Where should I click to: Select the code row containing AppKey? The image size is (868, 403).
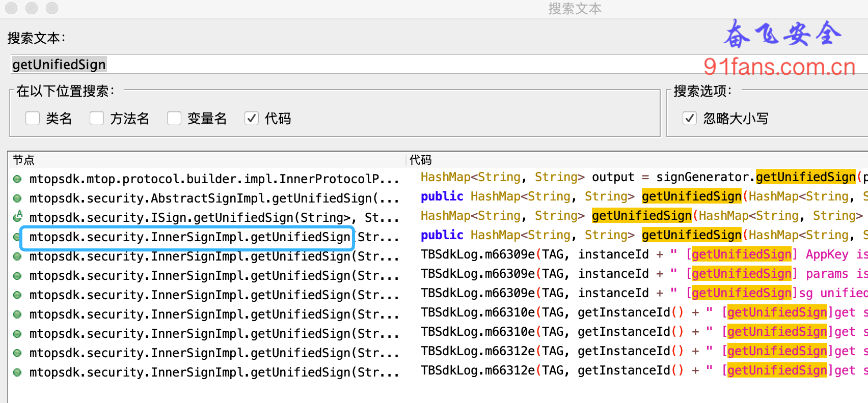click(x=644, y=254)
